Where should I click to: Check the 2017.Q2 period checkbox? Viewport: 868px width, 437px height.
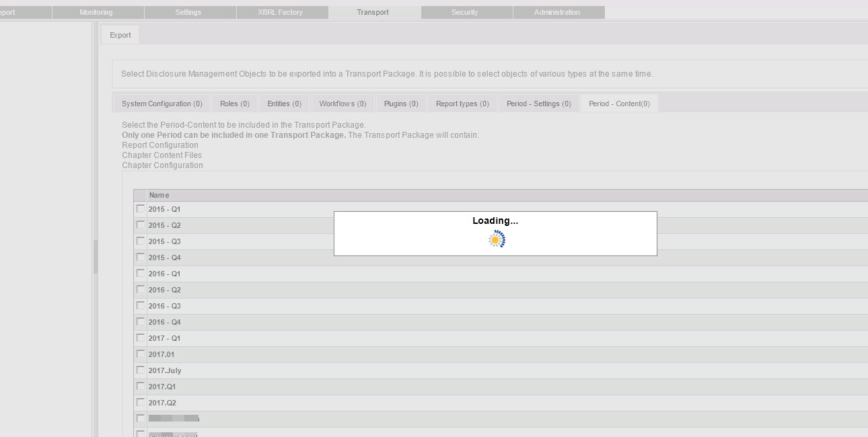pyautogui.click(x=140, y=402)
